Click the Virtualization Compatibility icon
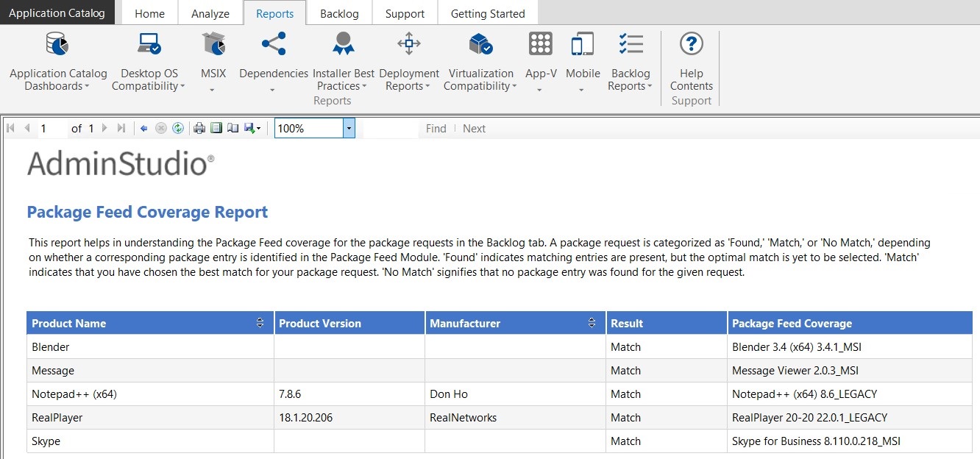 [480, 44]
